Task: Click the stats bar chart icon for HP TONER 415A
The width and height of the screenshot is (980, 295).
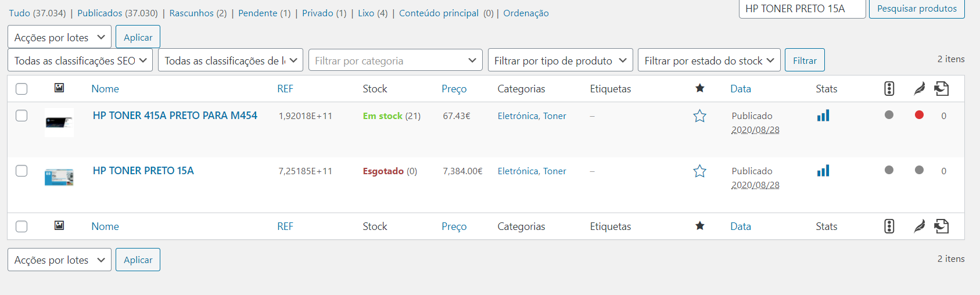Action: pos(823,116)
